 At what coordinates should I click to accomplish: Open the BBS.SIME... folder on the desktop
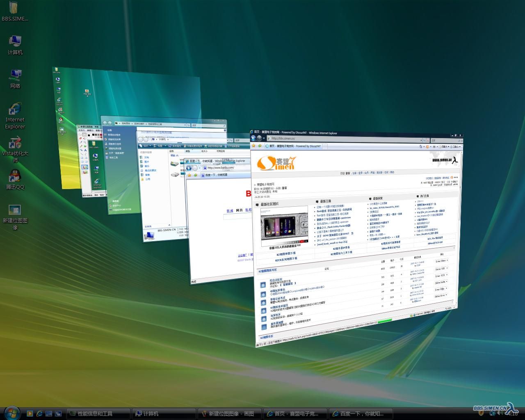(x=15, y=11)
